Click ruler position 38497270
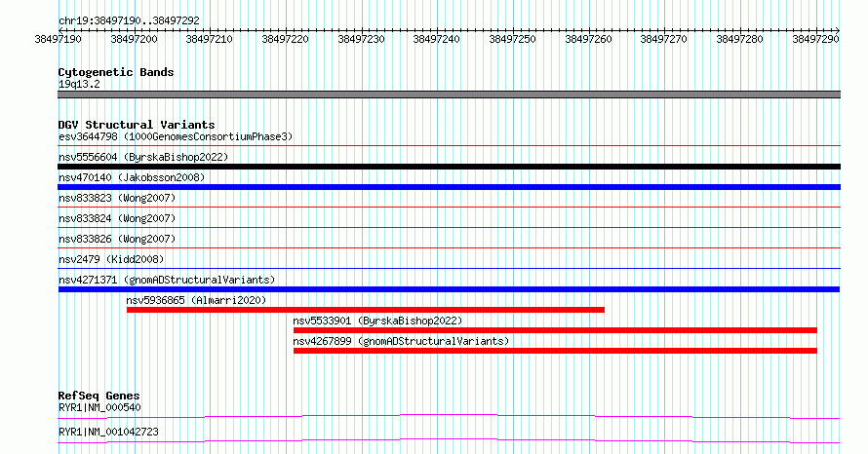The image size is (868, 454). tap(664, 39)
